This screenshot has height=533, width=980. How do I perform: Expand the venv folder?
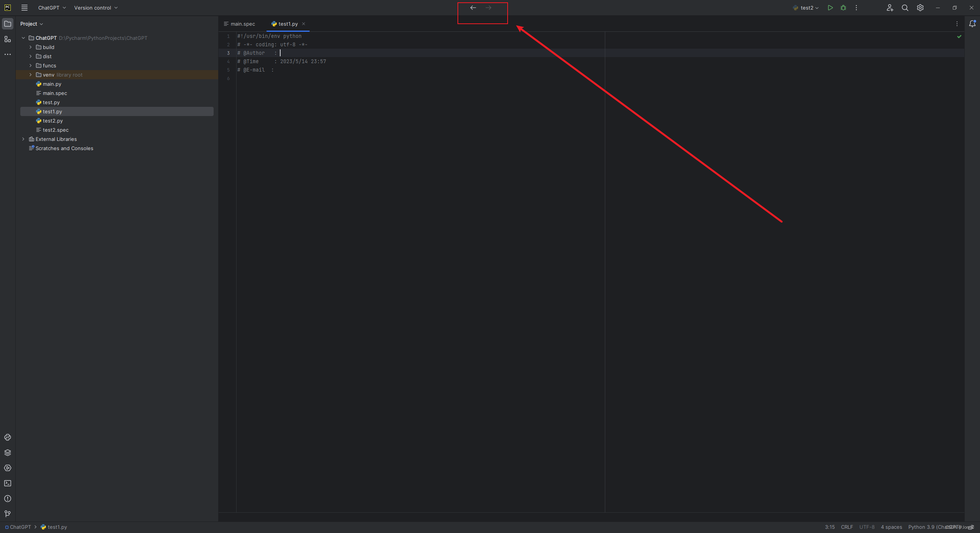click(x=31, y=75)
